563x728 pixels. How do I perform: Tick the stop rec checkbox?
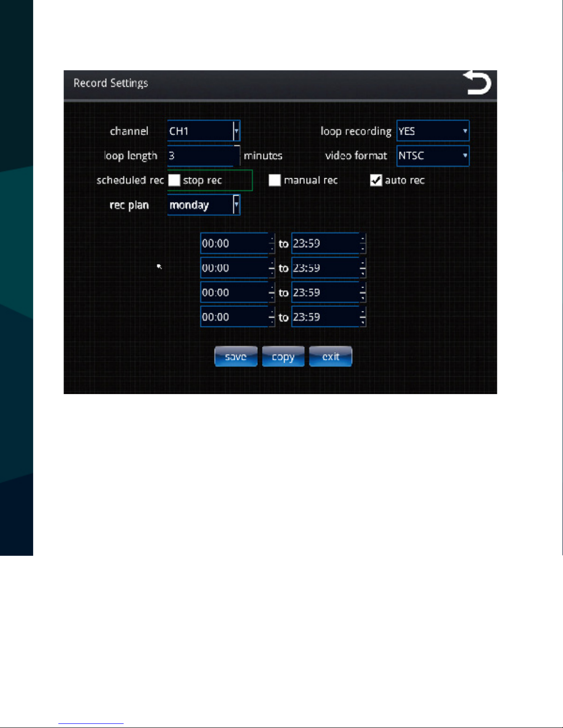pyautogui.click(x=174, y=180)
